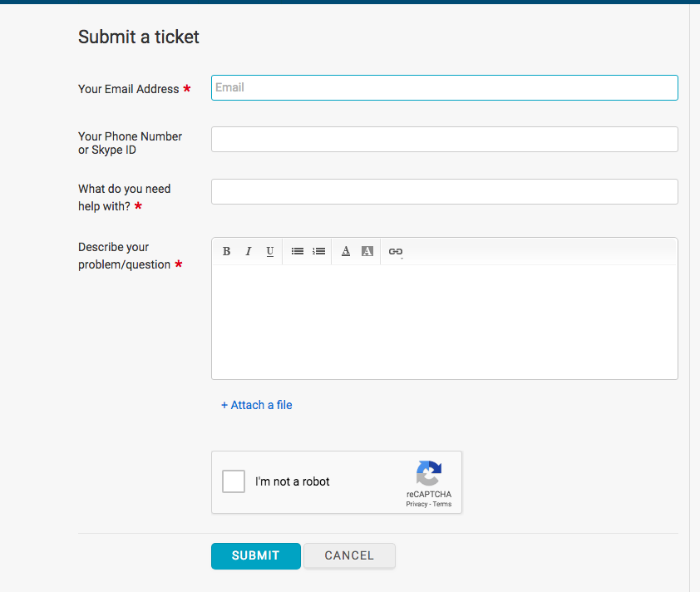Insert a hyperlink using the link icon

click(x=396, y=252)
